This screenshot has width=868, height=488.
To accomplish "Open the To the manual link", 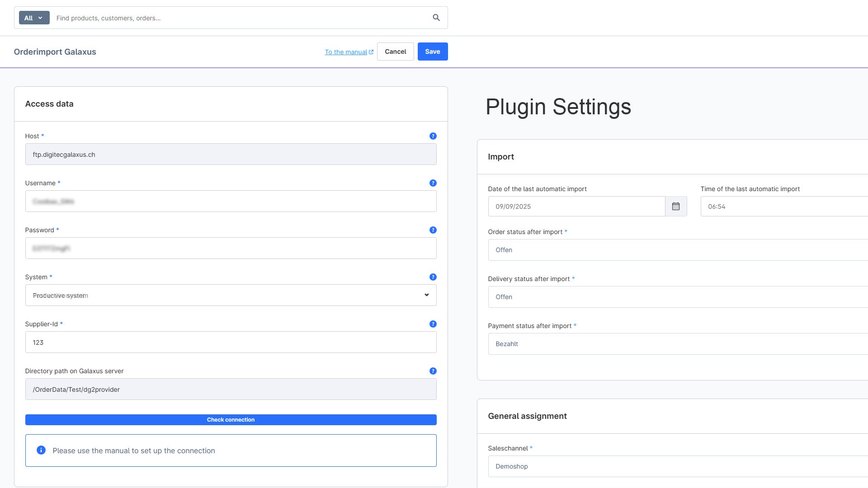I will tap(349, 52).
